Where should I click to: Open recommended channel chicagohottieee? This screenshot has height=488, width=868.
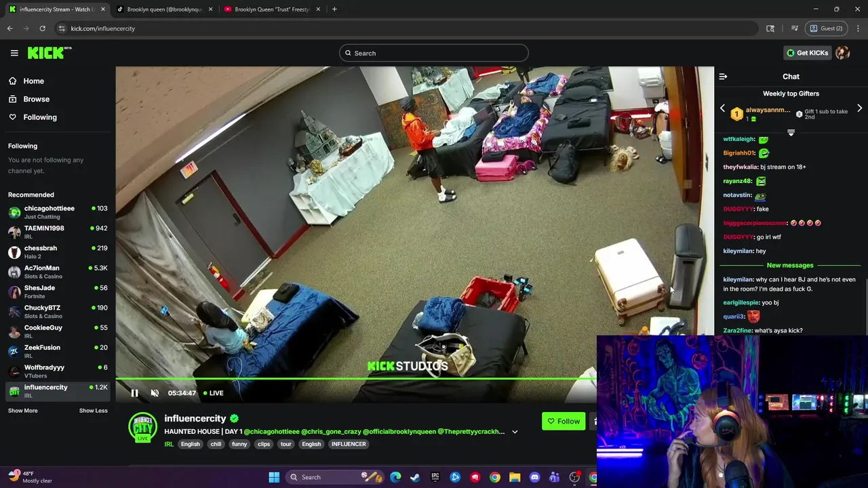(x=58, y=212)
